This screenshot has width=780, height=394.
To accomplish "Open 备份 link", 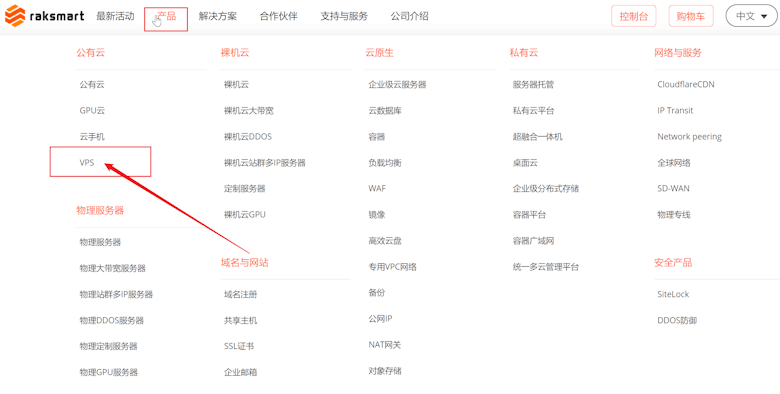I will (377, 293).
